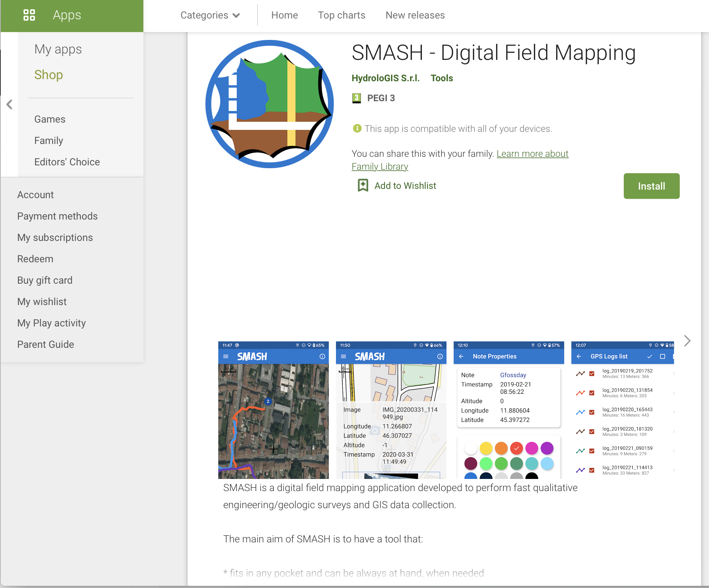This screenshot has height=588, width=709.
Task: Open My Play activity
Action: tap(51, 323)
